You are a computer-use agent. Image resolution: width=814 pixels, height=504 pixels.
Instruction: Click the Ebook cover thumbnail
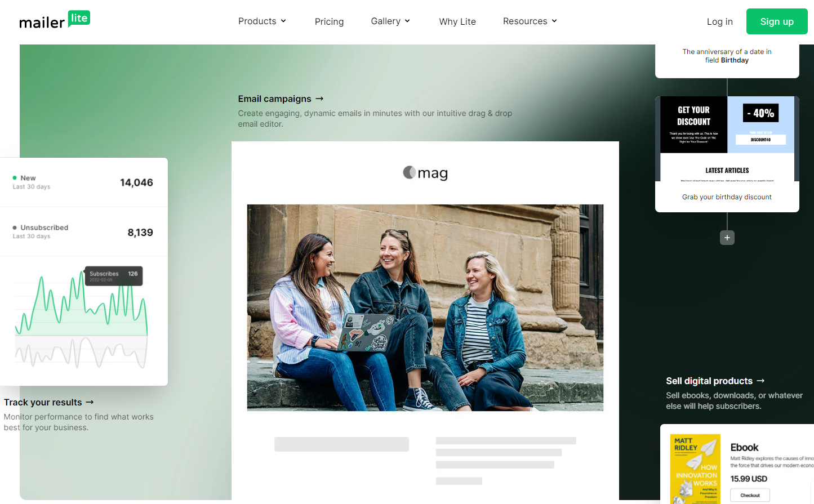click(x=695, y=469)
